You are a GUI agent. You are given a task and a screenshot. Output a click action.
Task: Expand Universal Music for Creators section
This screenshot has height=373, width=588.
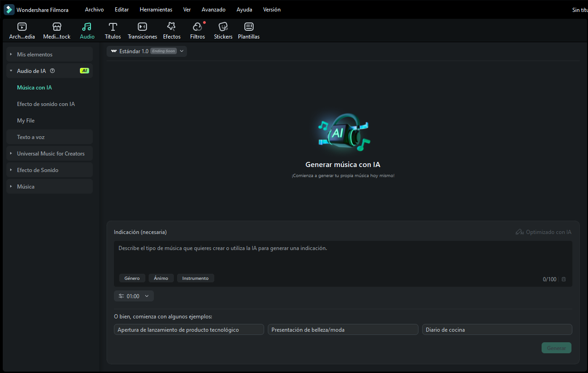[50, 153]
